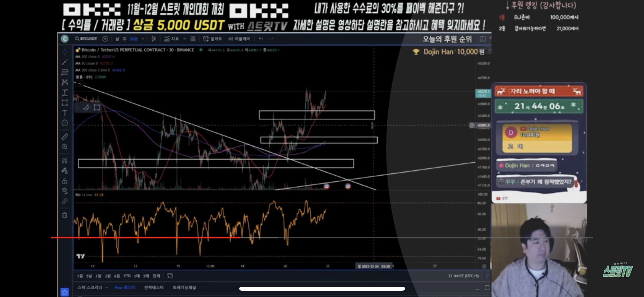
Task: Select the 5날 date range
Action: click(x=89, y=276)
